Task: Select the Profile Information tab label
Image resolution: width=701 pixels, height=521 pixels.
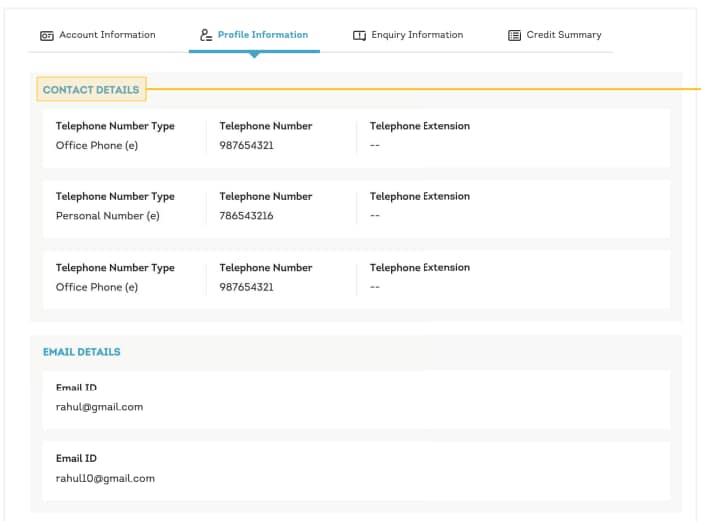Action: 263,35
